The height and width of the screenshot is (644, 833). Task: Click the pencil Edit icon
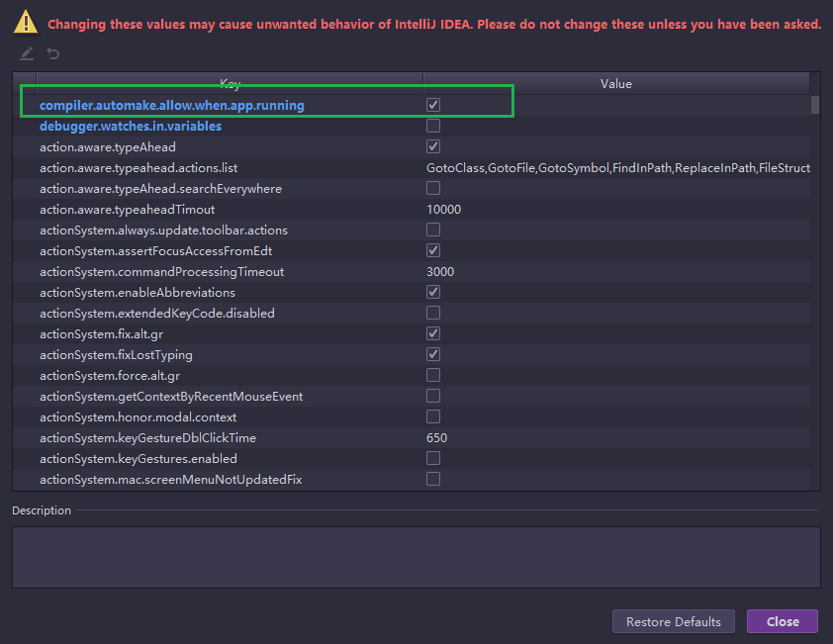pyautogui.click(x=27, y=53)
